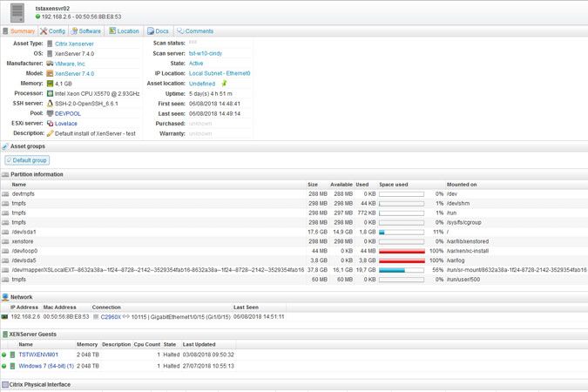This screenshot has width=588, height=392.
Task: Click the OS icon beside XenServer 7.4.0
Action: coord(50,54)
